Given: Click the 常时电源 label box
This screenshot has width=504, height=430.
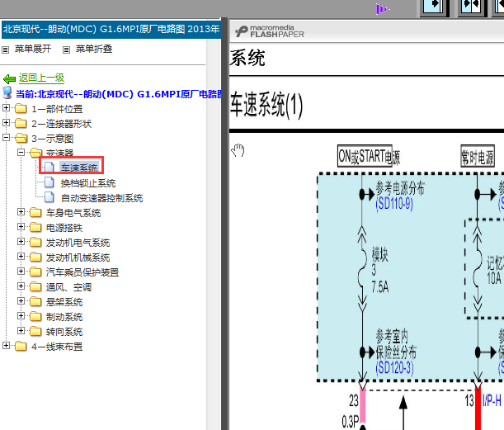Looking at the screenshot, I should coord(478,156).
